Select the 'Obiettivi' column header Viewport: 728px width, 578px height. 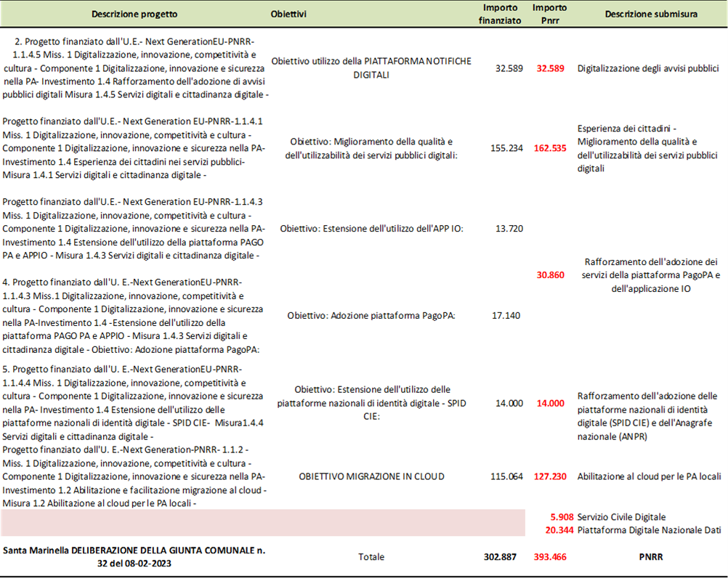(x=288, y=15)
